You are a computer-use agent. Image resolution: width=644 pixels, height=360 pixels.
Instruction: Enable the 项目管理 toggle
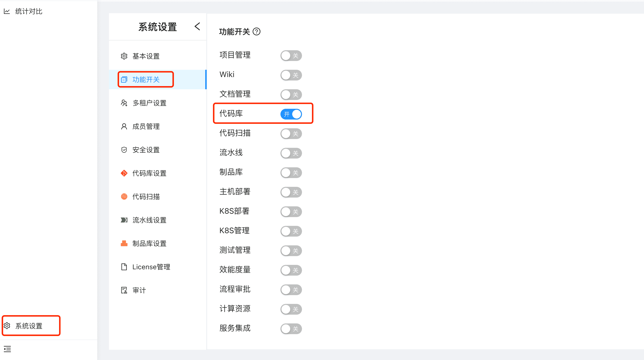click(291, 55)
